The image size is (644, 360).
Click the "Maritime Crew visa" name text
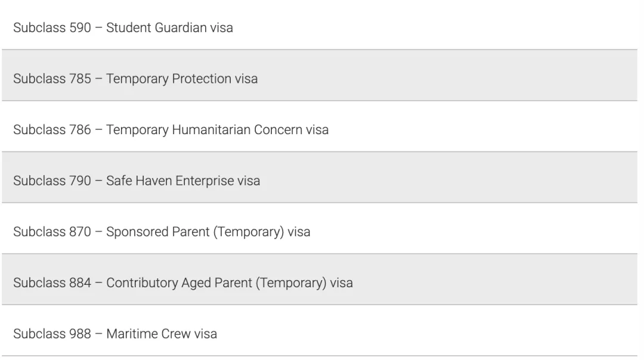(162, 334)
